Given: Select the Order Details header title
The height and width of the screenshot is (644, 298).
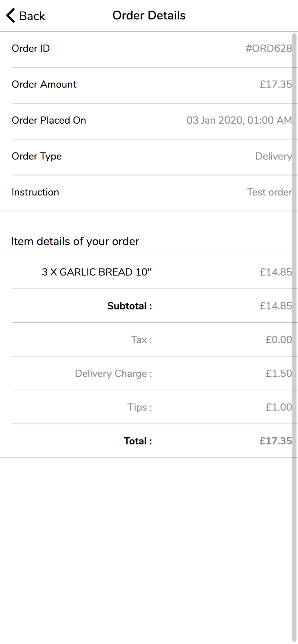Looking at the screenshot, I should coord(149,15).
